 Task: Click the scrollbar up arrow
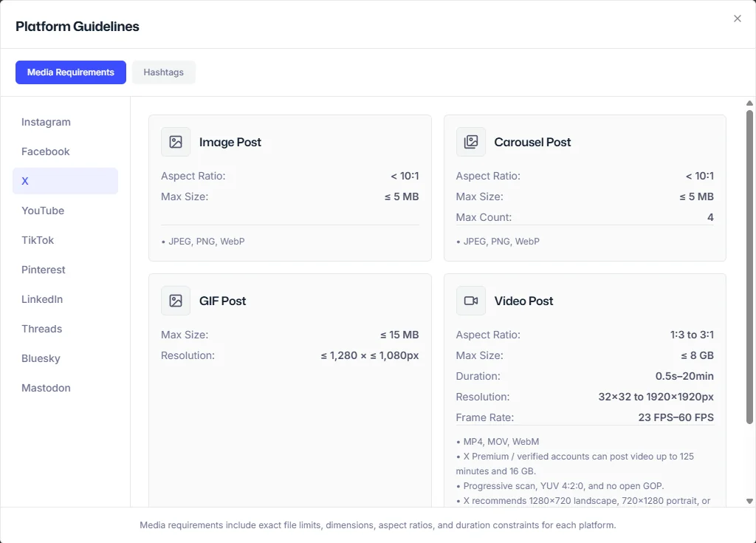click(749, 103)
